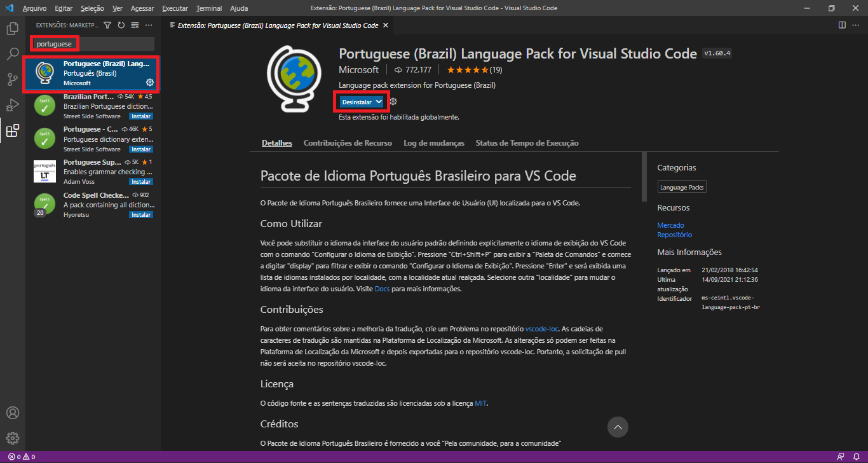Open the Ver menu
The width and height of the screenshot is (868, 463).
coord(118,8)
